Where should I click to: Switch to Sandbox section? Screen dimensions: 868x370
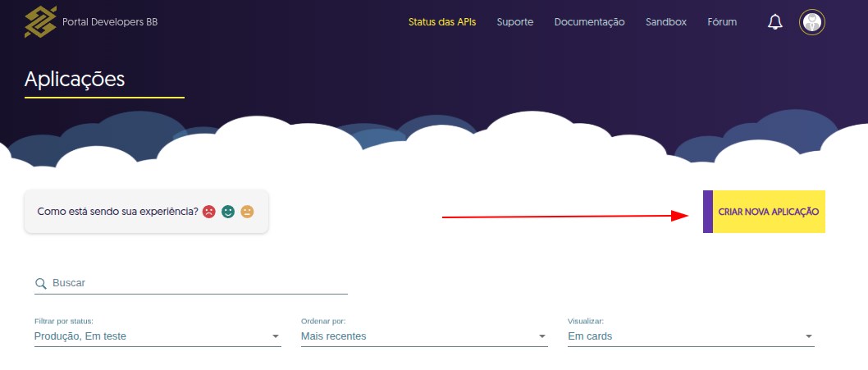665,22
